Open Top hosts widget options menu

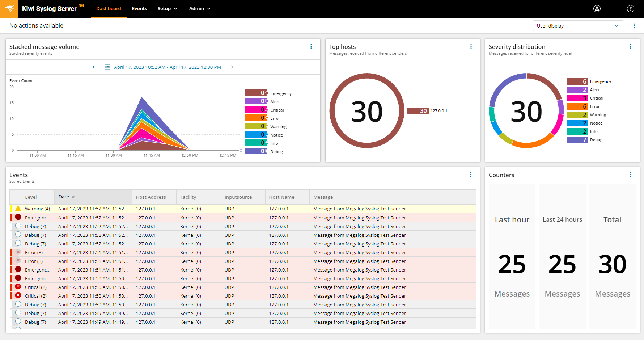point(471,46)
